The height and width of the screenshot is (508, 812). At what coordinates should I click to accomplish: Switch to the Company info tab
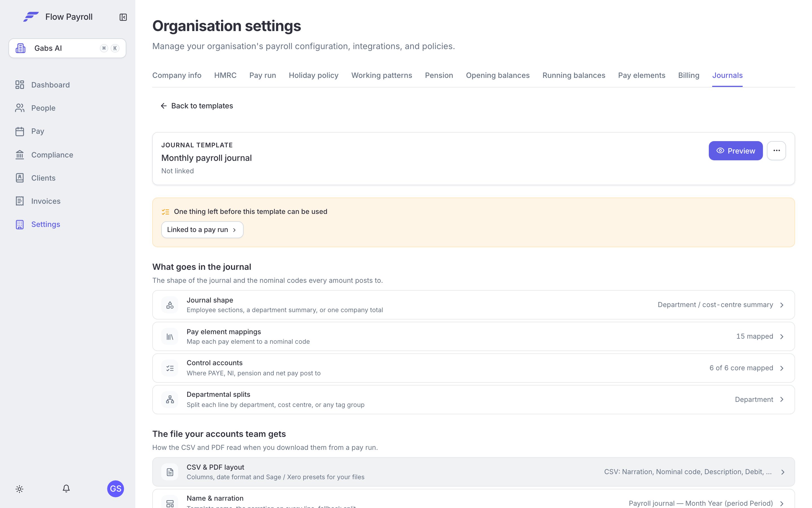(177, 75)
